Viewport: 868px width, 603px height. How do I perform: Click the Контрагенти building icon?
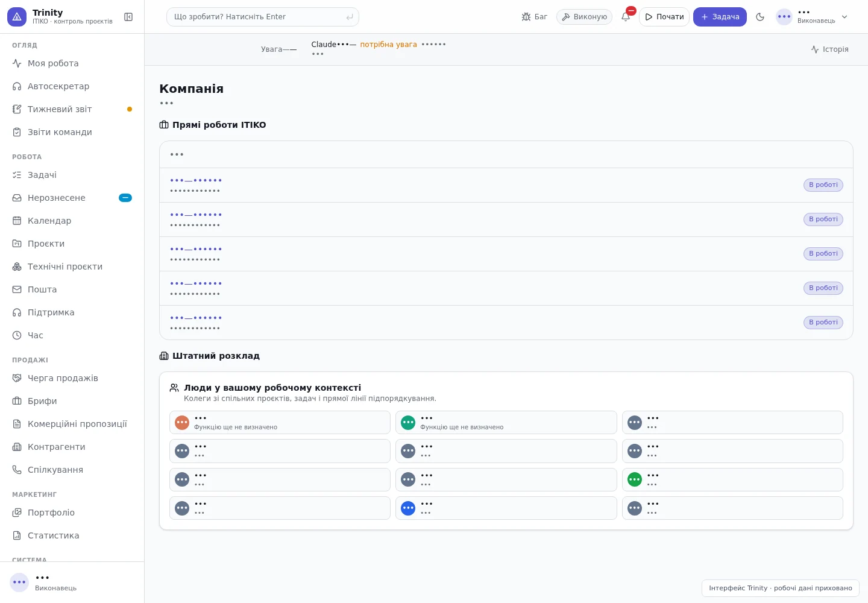17,447
